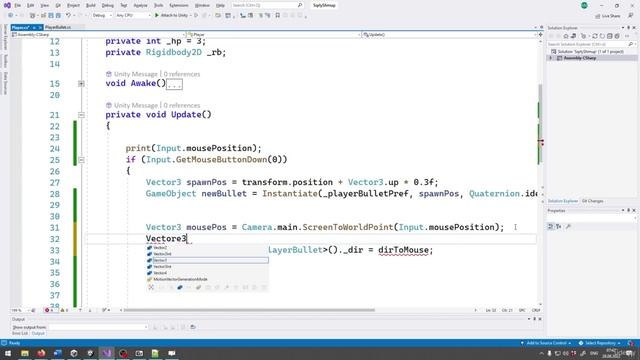Click the Bookmark toolbar icon
The height and width of the screenshot is (360, 640).
click(278, 16)
